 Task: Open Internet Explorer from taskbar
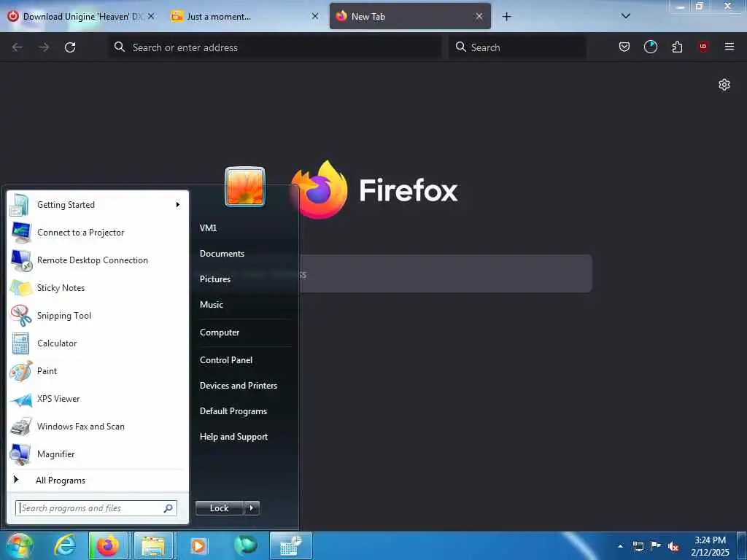pos(65,545)
